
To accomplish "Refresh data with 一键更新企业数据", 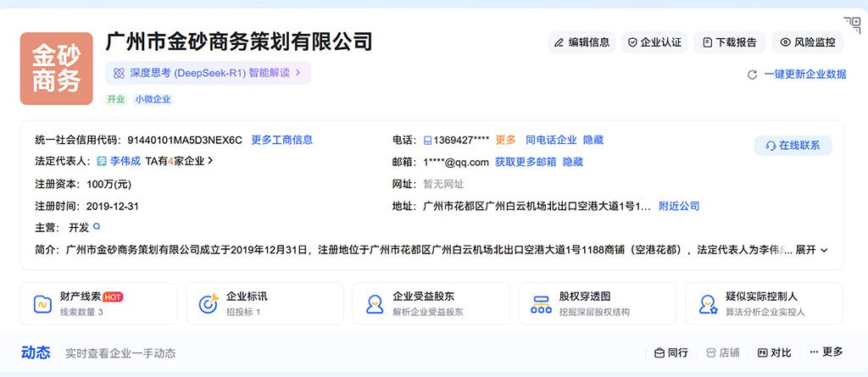I will pos(796,75).
